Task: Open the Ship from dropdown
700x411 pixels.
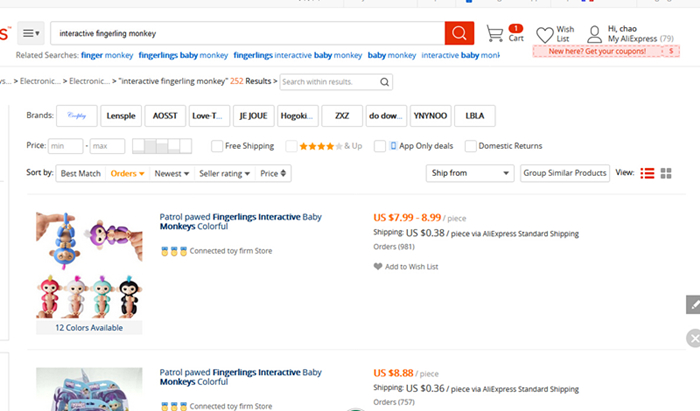Action: tap(470, 173)
